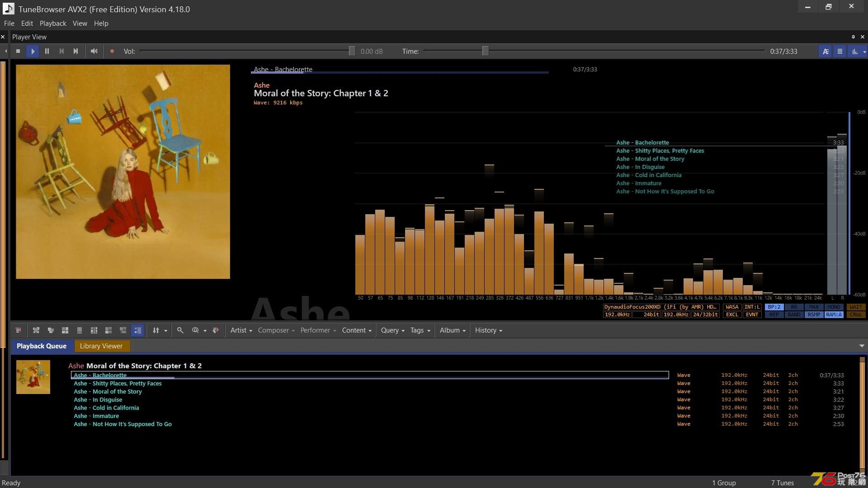Toggle the RAND random playback indicator

794,315
